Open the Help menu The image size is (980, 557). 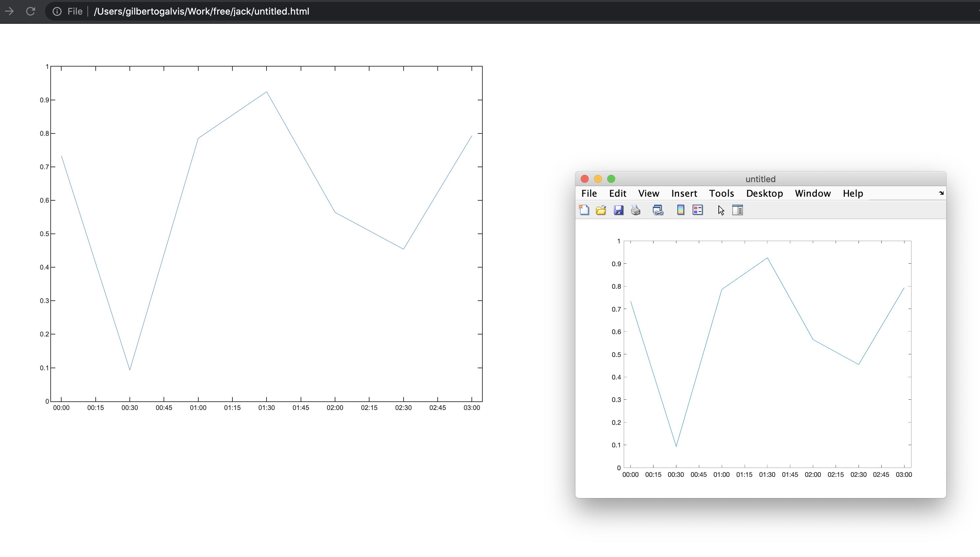(853, 193)
